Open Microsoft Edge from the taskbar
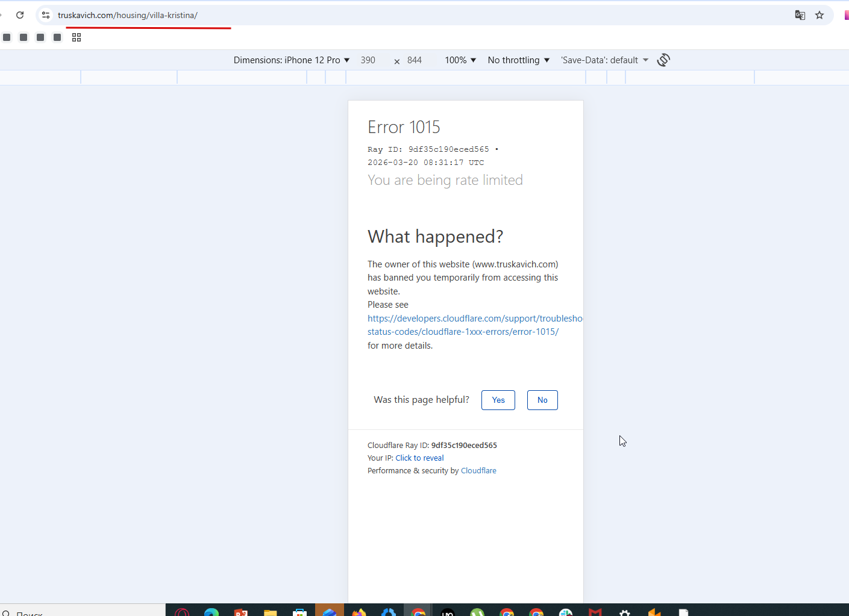This screenshot has width=849, height=616. 211,611
